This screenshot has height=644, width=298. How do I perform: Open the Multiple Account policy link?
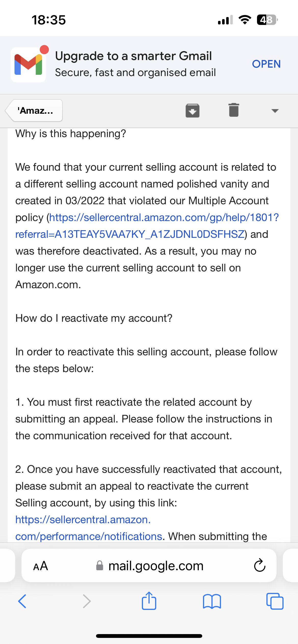coord(147,226)
